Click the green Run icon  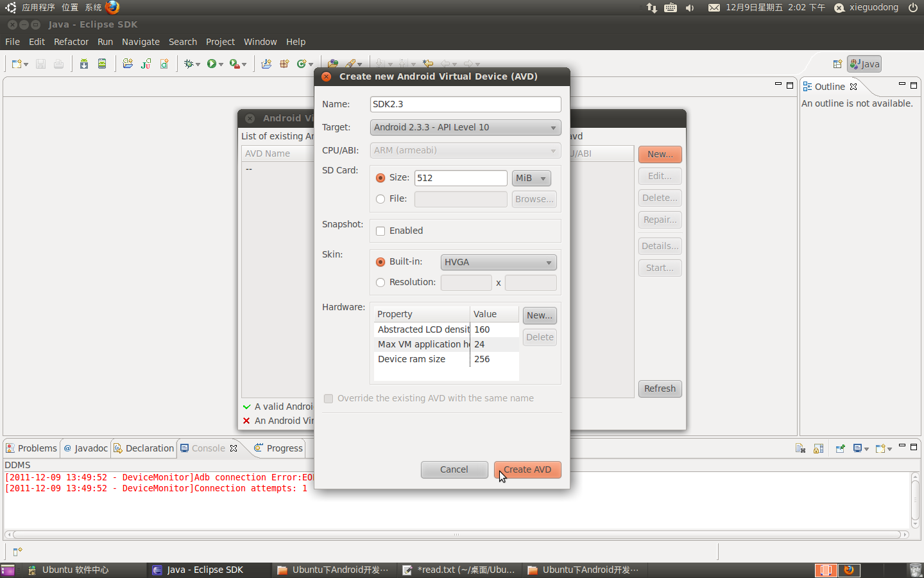pyautogui.click(x=211, y=64)
